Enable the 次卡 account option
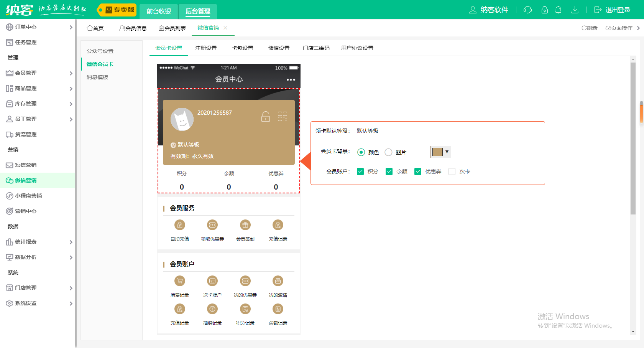 452,172
